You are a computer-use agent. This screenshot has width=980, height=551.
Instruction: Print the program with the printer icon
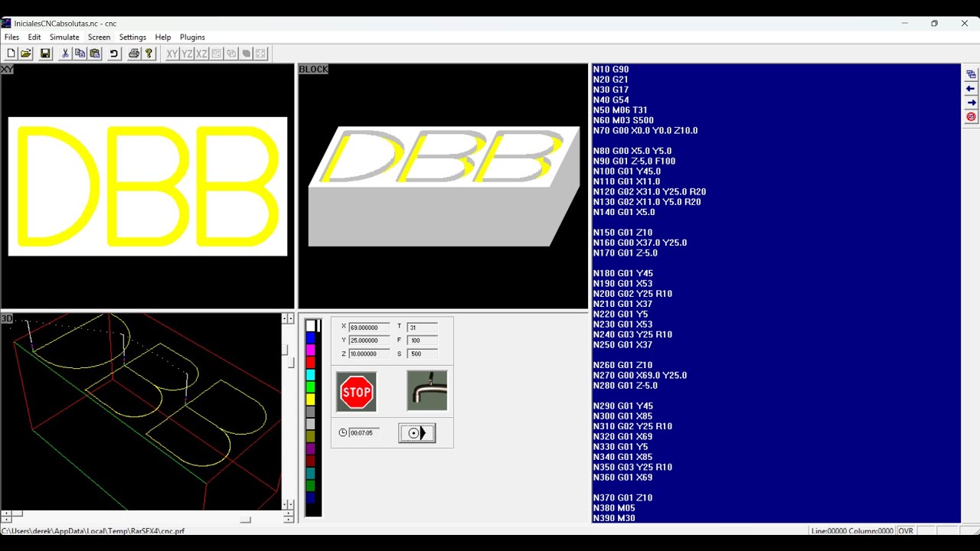(x=134, y=54)
